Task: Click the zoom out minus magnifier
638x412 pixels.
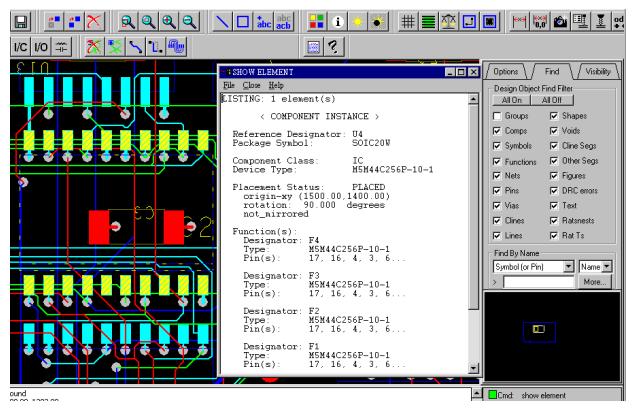Action: (x=190, y=22)
